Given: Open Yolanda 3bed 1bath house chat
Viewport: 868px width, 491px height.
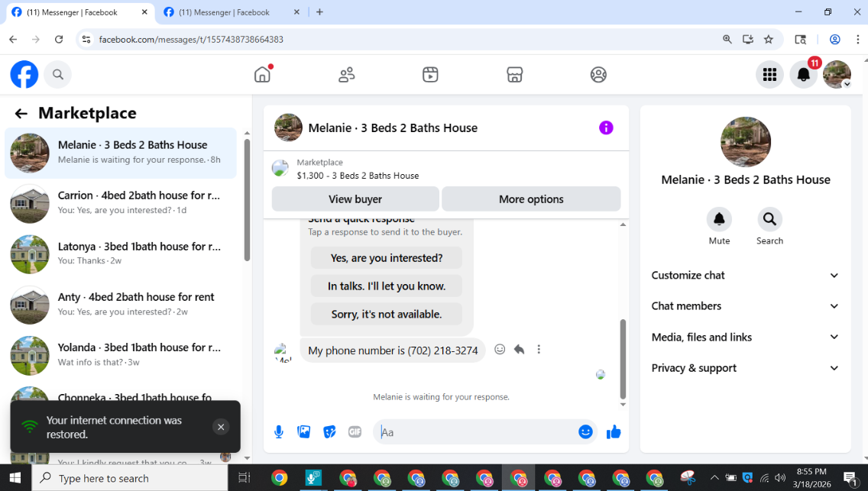Looking at the screenshot, I should coord(121,356).
